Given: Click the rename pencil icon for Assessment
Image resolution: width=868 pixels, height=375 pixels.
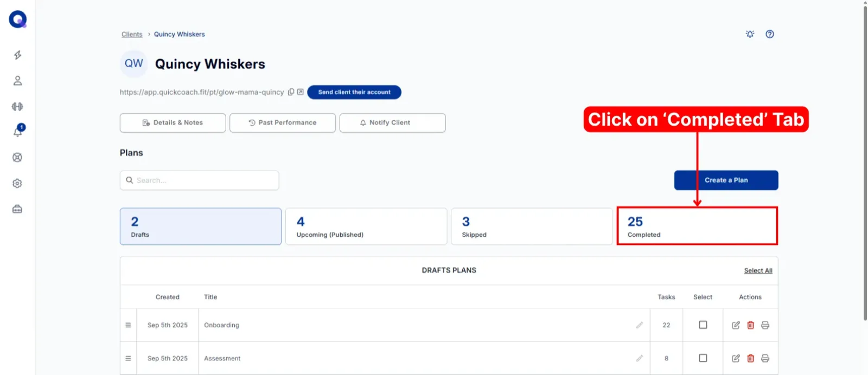Looking at the screenshot, I should pyautogui.click(x=640, y=358).
